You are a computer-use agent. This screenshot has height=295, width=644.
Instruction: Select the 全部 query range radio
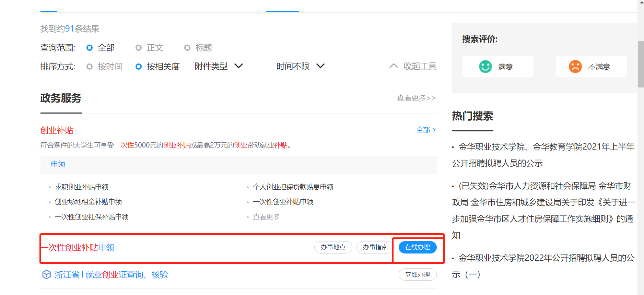tap(90, 48)
